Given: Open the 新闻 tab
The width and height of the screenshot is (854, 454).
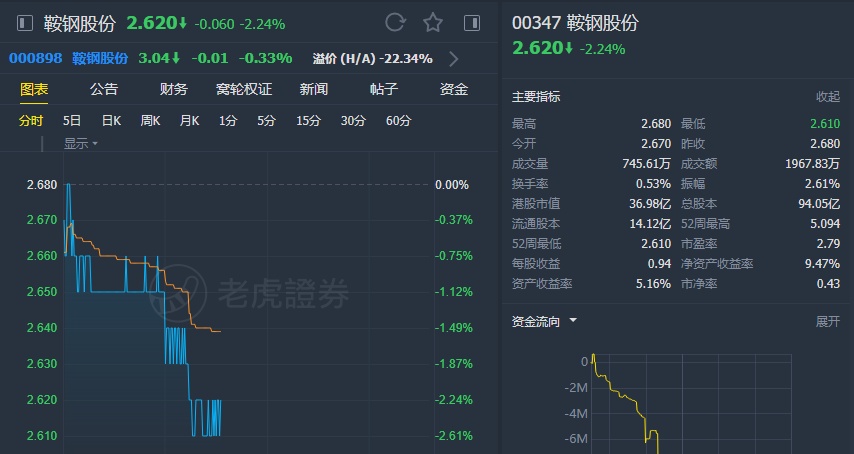Looking at the screenshot, I should 314,89.
